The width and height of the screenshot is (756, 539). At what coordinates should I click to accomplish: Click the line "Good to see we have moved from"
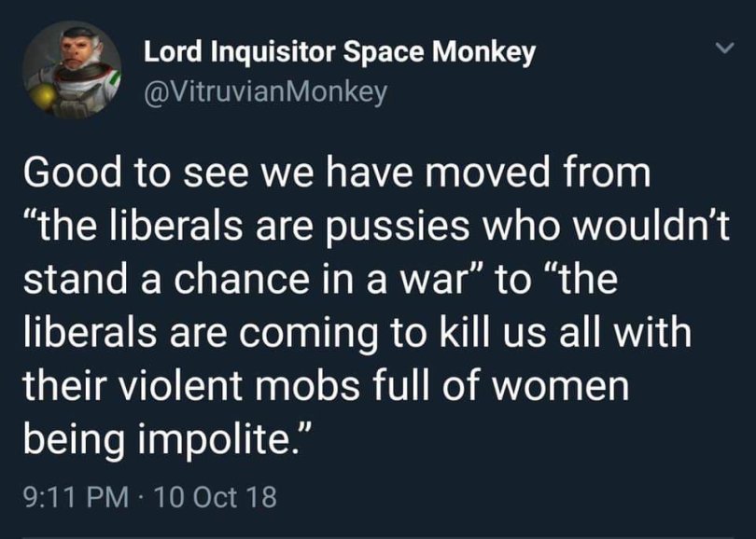pos(323,174)
